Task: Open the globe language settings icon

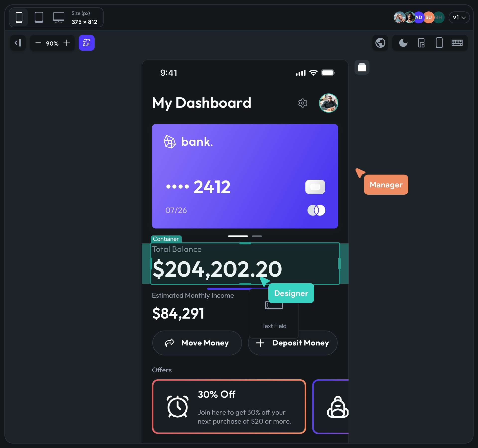Action: click(380, 43)
